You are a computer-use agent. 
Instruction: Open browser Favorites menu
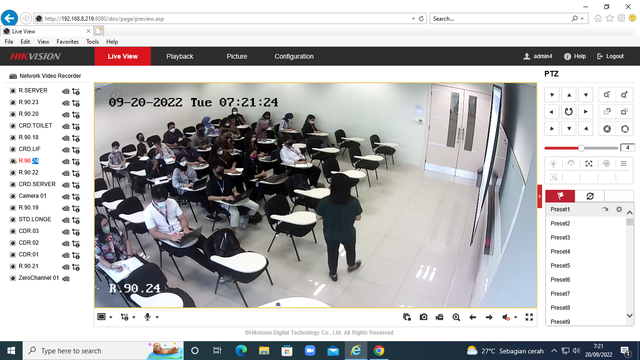(67, 42)
